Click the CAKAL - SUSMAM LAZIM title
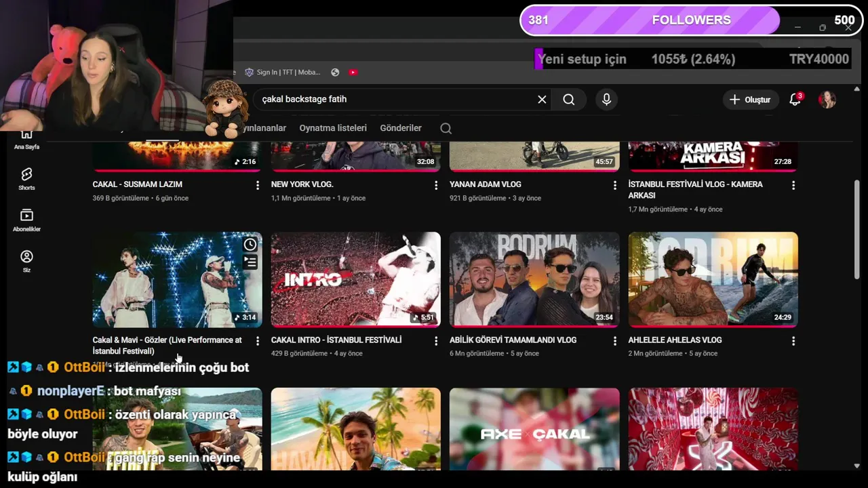This screenshot has width=868, height=488. [x=137, y=184]
